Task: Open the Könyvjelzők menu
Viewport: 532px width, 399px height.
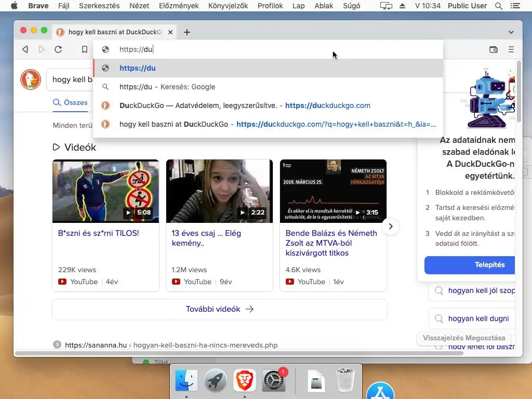Action: click(x=228, y=6)
